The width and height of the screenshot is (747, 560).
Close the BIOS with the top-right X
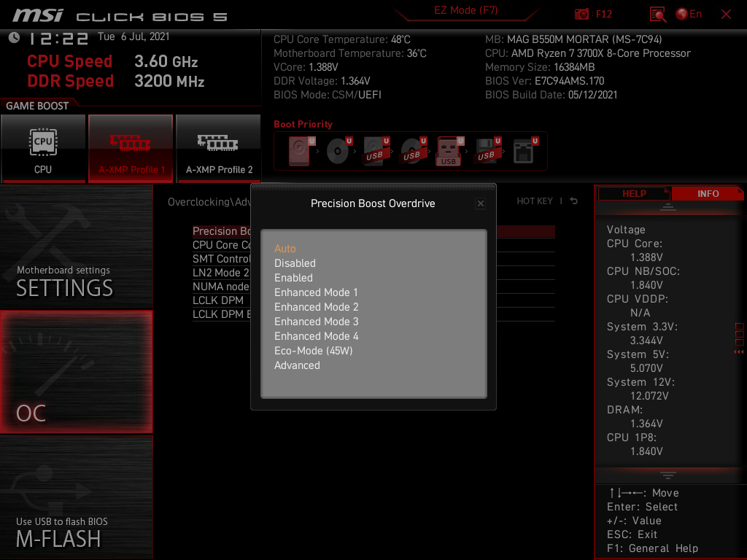[x=726, y=15]
